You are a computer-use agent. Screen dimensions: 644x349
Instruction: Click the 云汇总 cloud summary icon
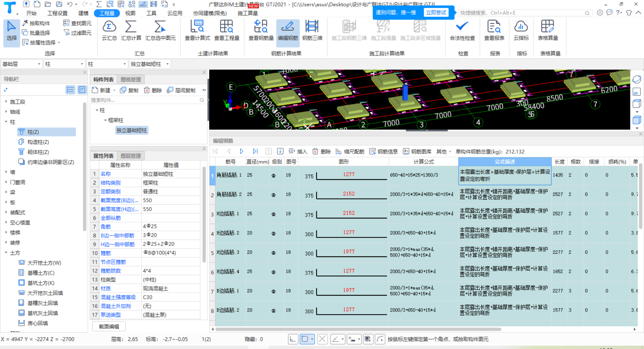click(x=109, y=30)
